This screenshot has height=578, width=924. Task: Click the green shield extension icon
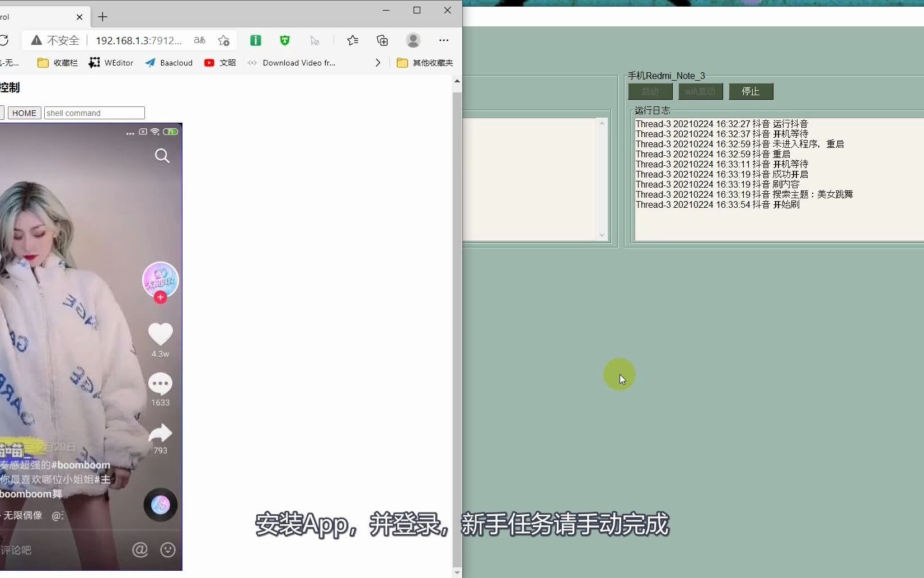pyautogui.click(x=285, y=40)
